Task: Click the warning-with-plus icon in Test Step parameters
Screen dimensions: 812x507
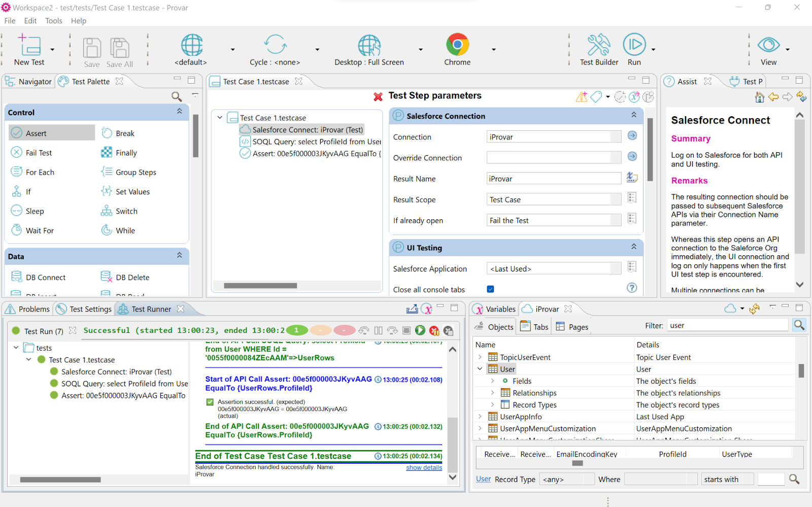Action: [582, 96]
